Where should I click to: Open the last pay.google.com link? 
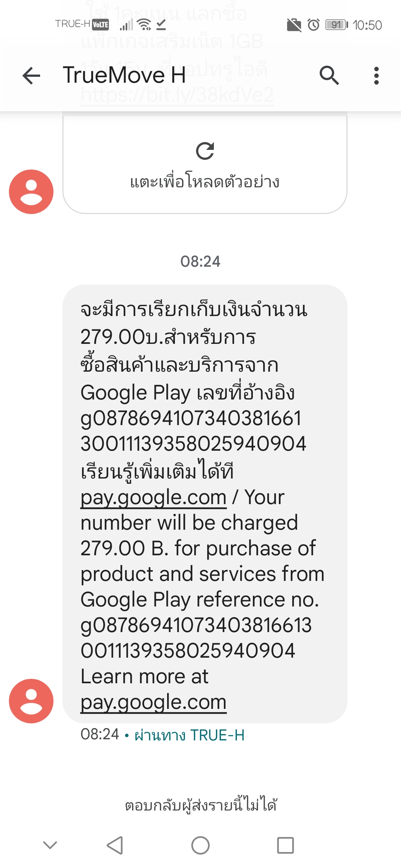point(153,702)
